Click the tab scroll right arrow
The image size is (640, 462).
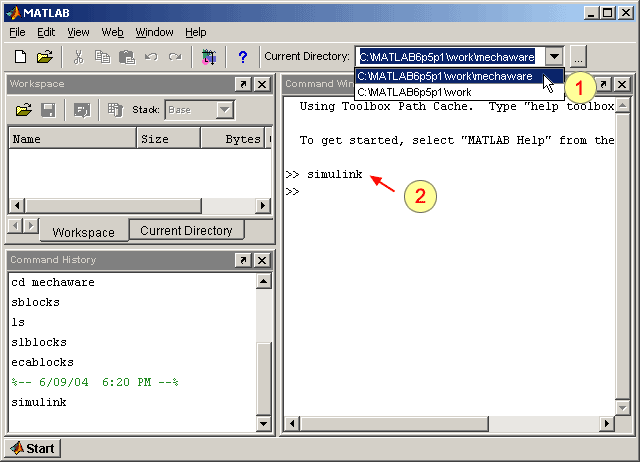[x=31, y=225]
